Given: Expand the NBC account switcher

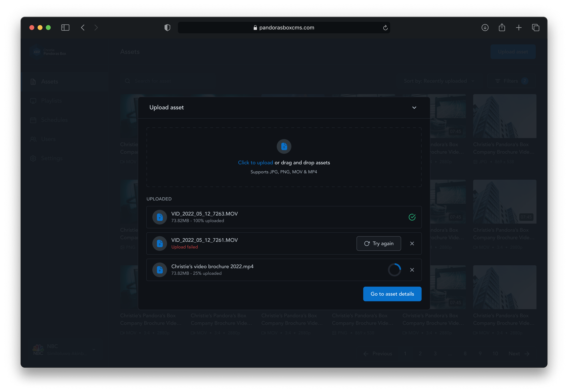Looking at the screenshot, I should click(x=94, y=349).
